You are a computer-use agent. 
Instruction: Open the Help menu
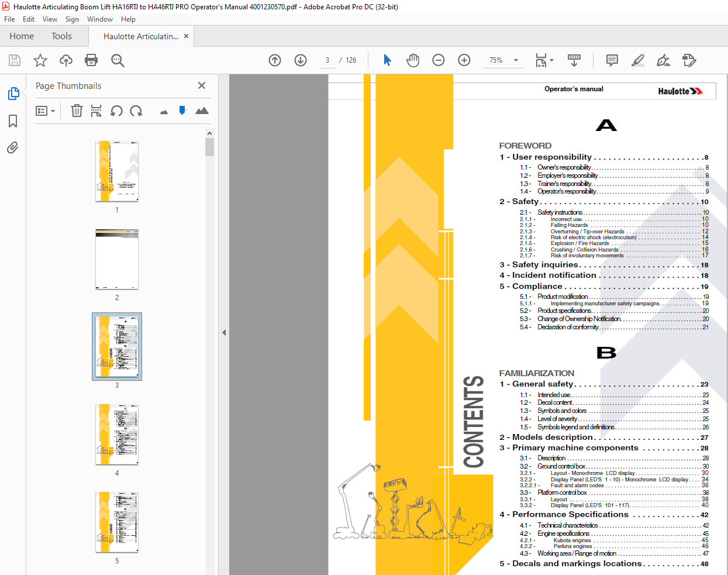(x=128, y=19)
